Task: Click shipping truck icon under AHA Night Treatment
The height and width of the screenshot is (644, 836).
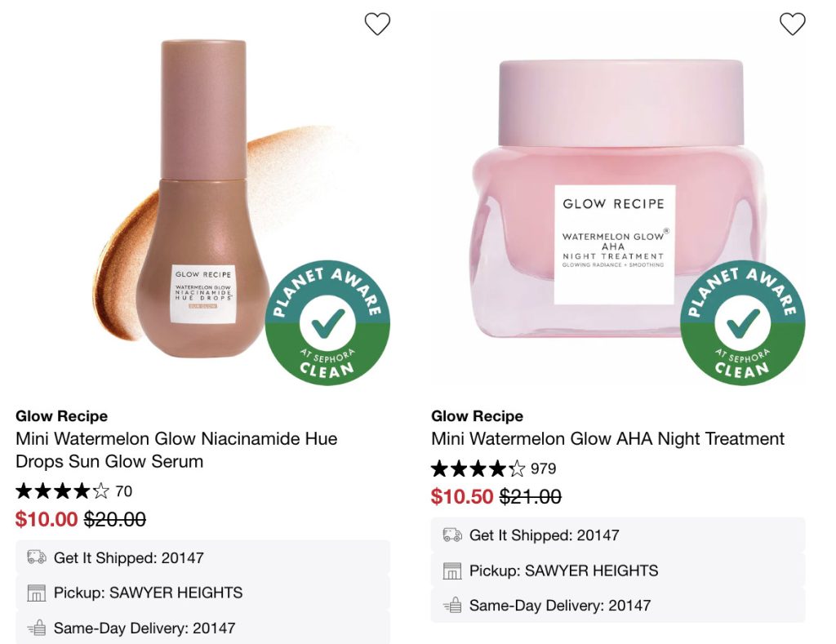Action: coord(451,535)
